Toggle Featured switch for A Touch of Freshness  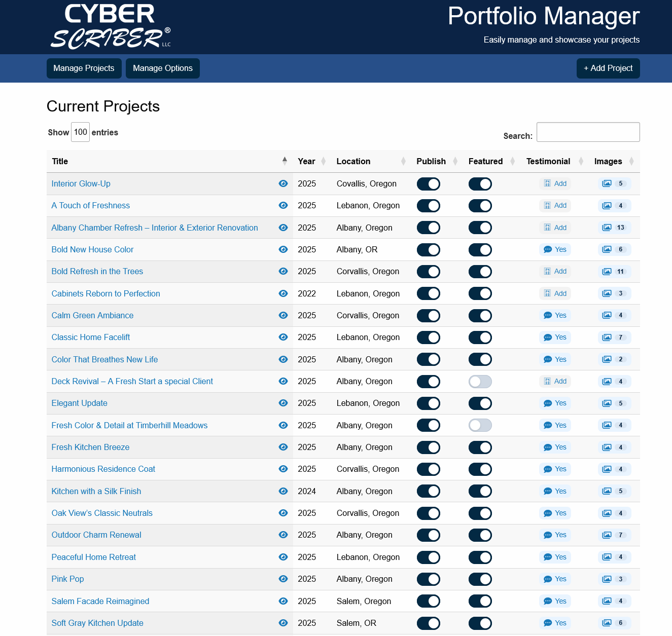(x=480, y=206)
